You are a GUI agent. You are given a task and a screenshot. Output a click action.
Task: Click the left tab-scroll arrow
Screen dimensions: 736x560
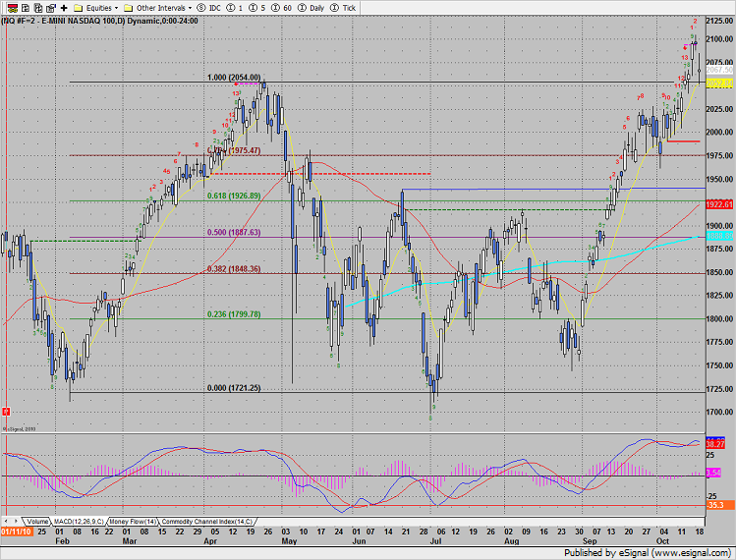(6, 521)
